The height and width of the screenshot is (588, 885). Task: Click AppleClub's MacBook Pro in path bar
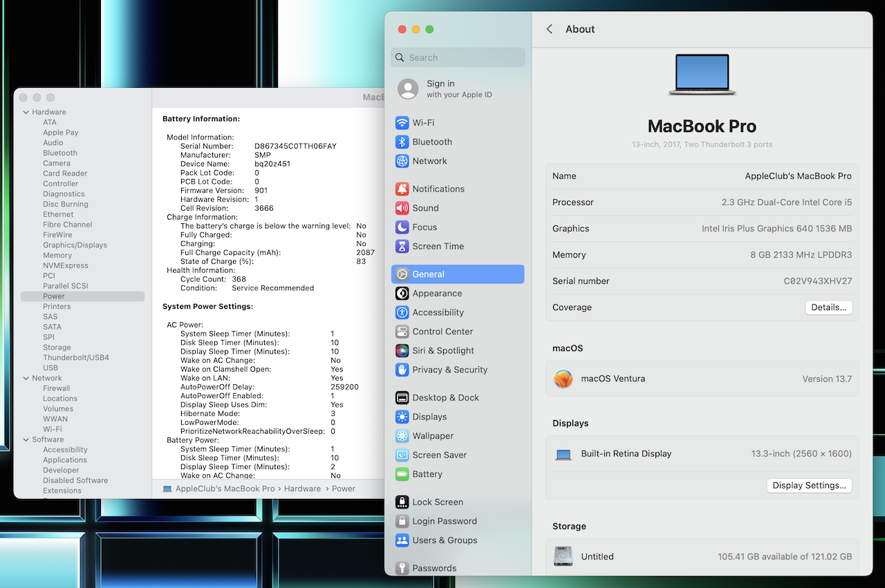coord(225,489)
